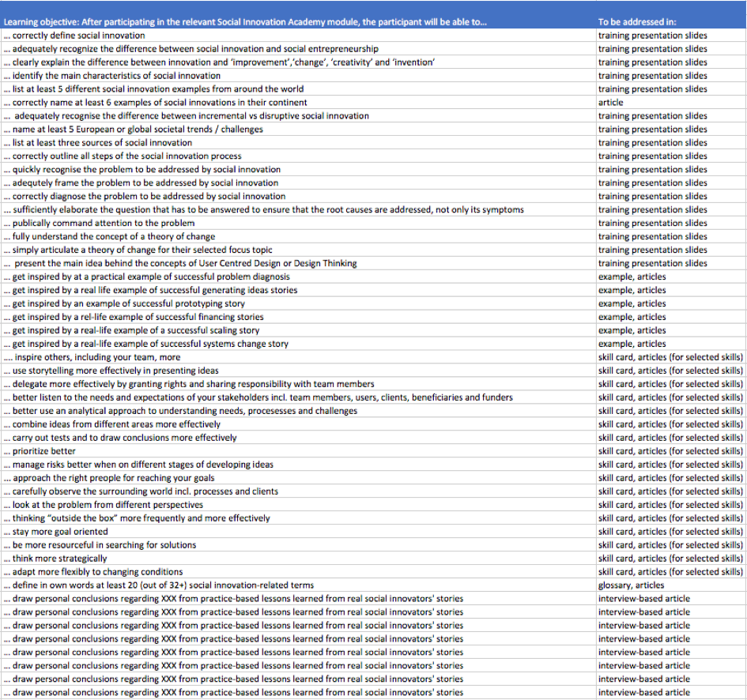Select the 'better use an analytical approach' cell
This screenshot has width=747, height=700.
click(x=298, y=411)
